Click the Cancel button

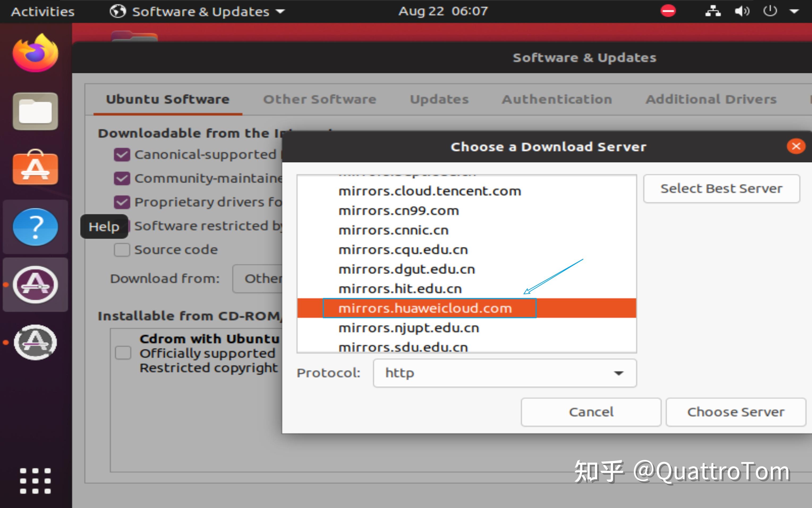(x=591, y=412)
